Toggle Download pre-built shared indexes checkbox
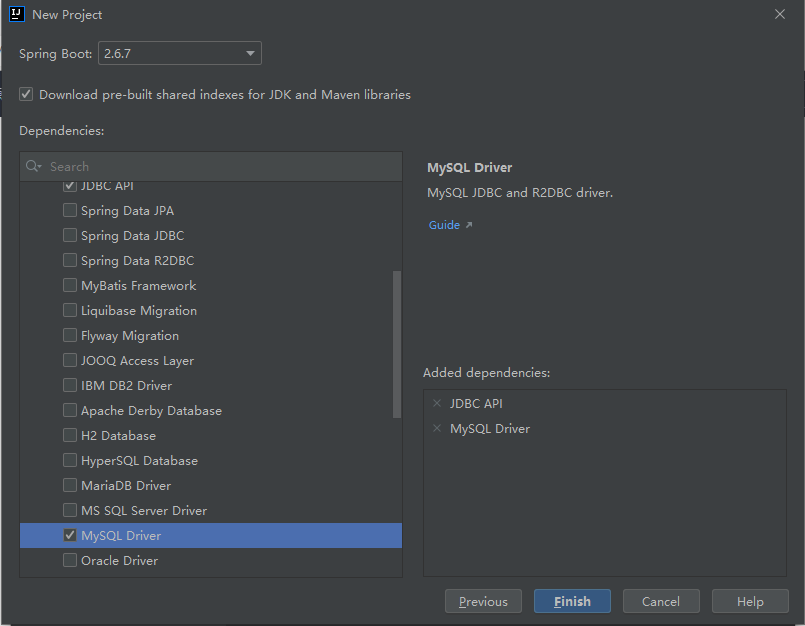The height and width of the screenshot is (626, 805). point(26,94)
